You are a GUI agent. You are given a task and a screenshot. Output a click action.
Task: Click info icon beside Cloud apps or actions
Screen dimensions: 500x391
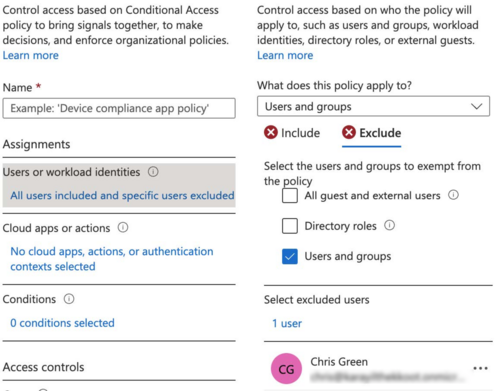[x=123, y=228]
